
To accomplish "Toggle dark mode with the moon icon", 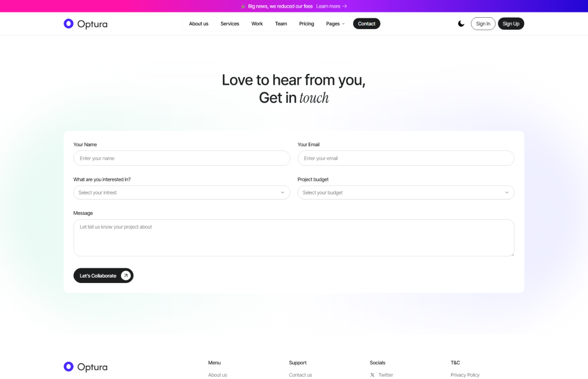I will coord(461,24).
